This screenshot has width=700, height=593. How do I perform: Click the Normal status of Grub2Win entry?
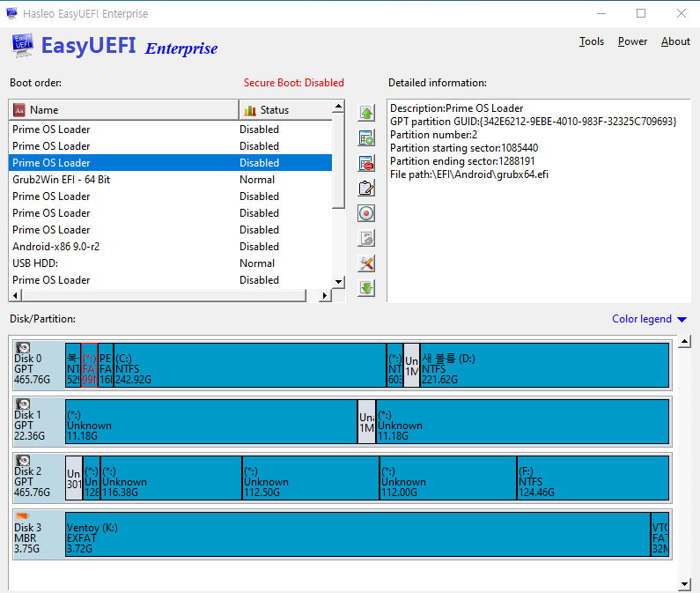pyautogui.click(x=257, y=180)
